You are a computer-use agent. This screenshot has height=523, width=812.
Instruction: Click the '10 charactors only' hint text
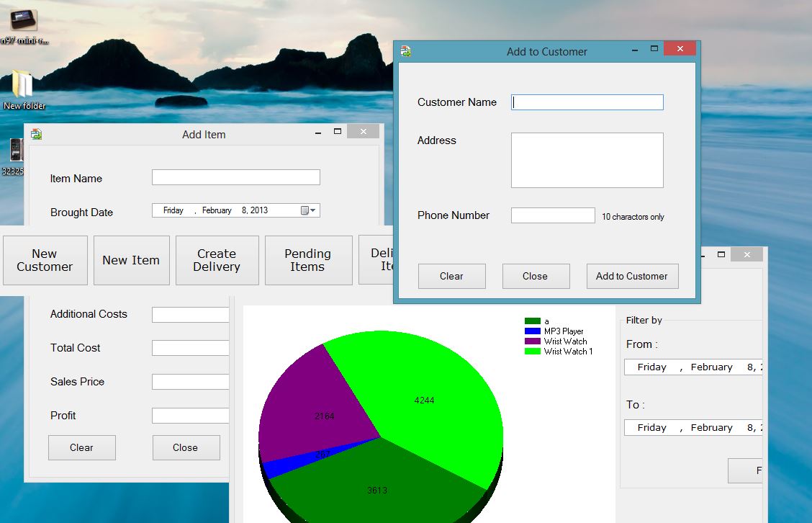pyautogui.click(x=633, y=217)
